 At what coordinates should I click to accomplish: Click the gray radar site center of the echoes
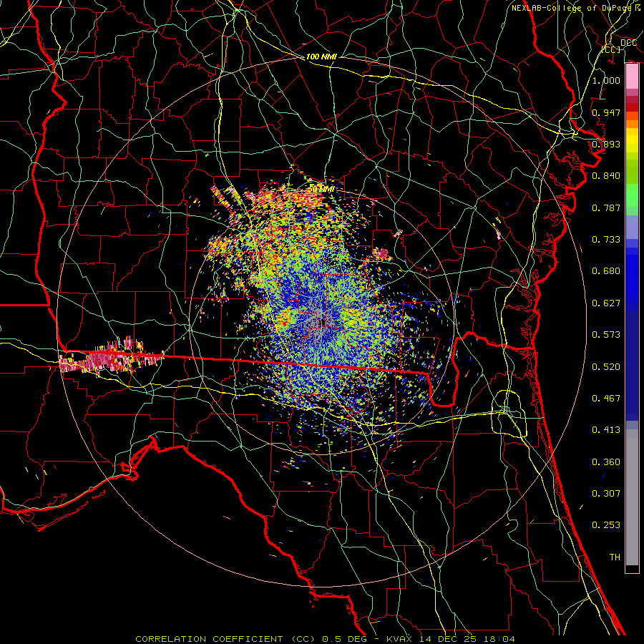321,321
